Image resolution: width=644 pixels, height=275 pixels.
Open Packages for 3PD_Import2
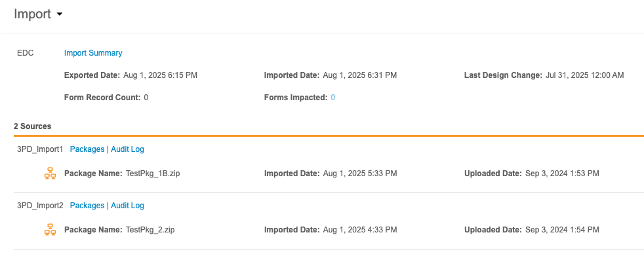coord(87,206)
